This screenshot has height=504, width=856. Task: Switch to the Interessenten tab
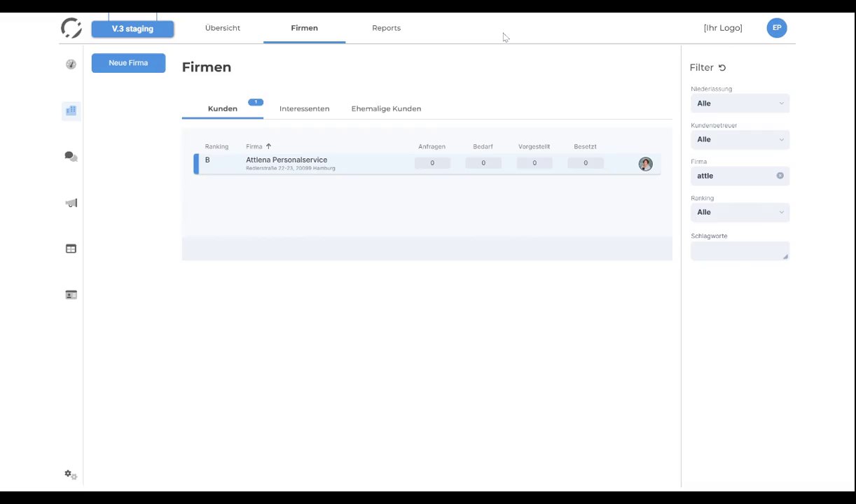[x=304, y=108]
